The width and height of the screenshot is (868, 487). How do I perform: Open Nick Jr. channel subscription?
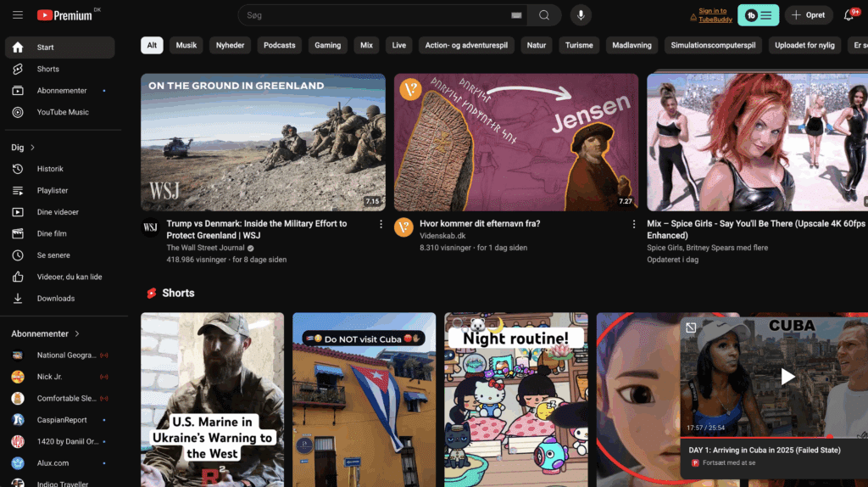[x=60, y=377]
